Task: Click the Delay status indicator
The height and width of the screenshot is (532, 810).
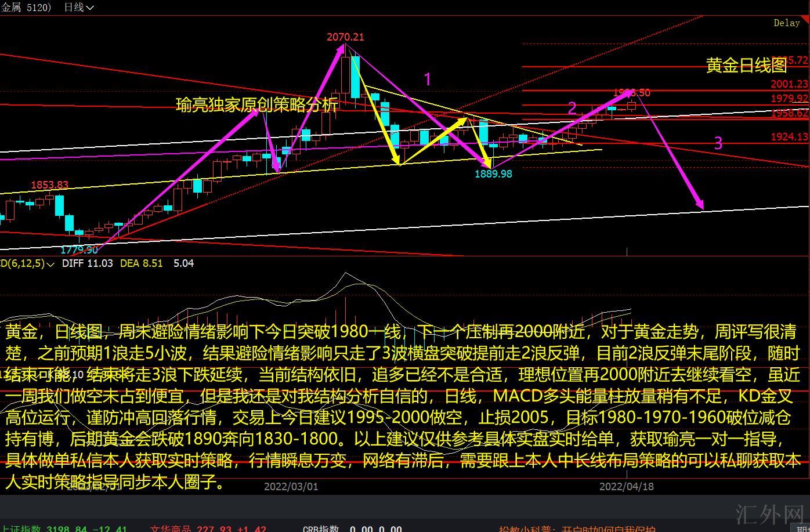Action: pyautogui.click(x=786, y=23)
